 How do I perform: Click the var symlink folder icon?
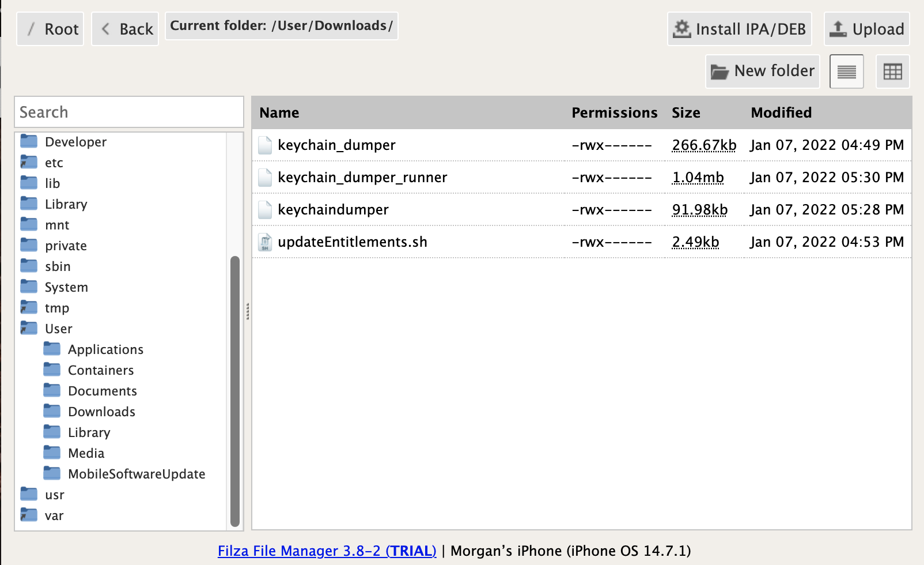(29, 515)
